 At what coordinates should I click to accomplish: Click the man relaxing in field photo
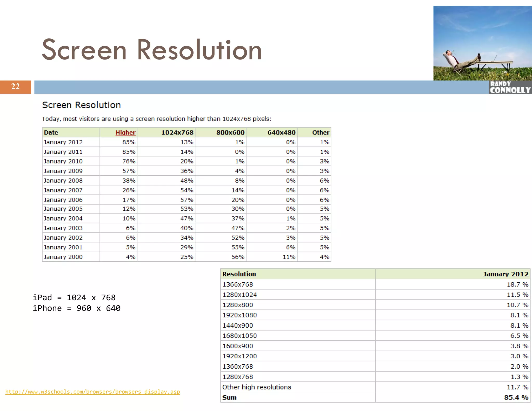(x=482, y=43)
